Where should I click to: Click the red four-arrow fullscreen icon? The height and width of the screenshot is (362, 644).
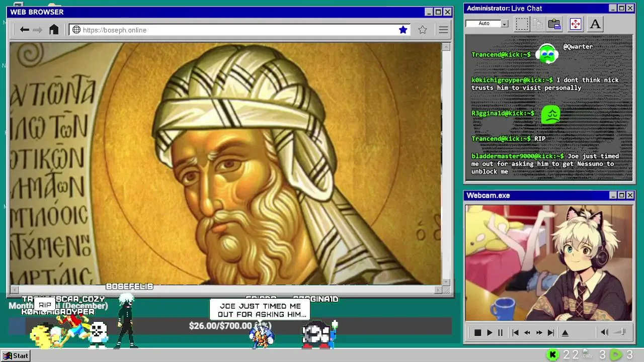(575, 24)
